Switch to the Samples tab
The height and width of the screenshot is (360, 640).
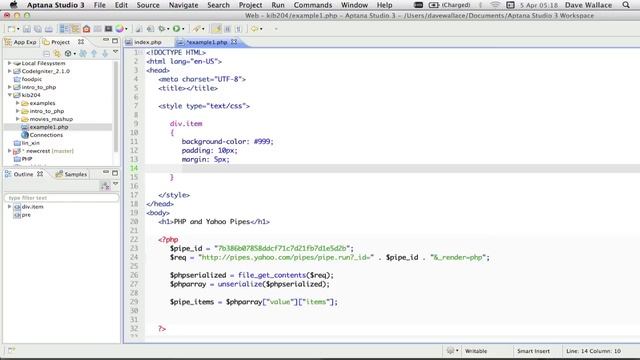coord(71,174)
